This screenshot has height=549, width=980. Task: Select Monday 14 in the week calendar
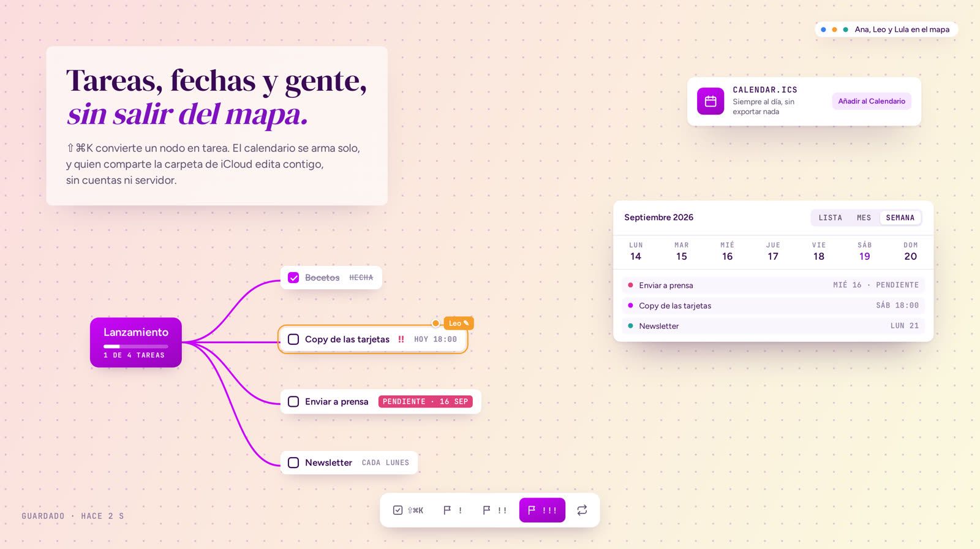click(x=636, y=251)
